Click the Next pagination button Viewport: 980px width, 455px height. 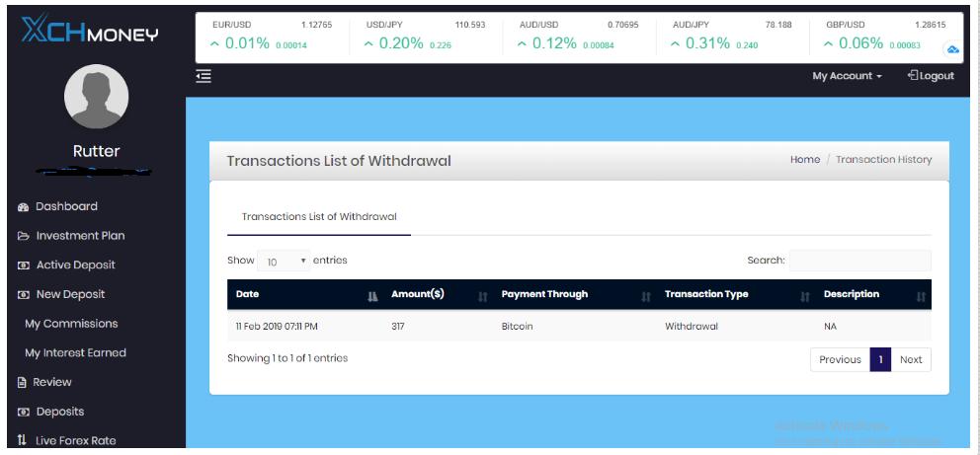(911, 360)
